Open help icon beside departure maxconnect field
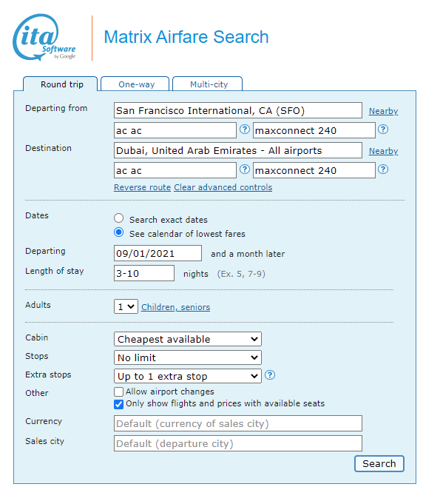Screen dimensions: 423x504 pyautogui.click(x=383, y=130)
